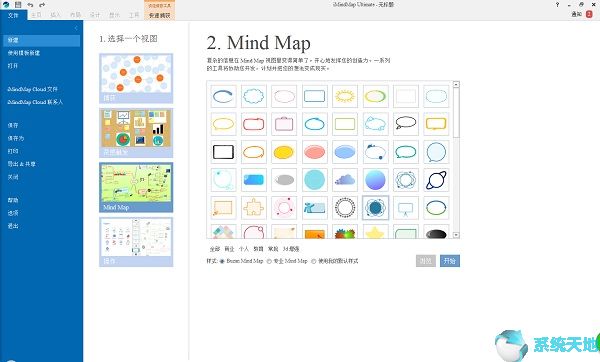Pick the yellow sunburst central idea
600x362 pixels.
[x=345, y=96]
